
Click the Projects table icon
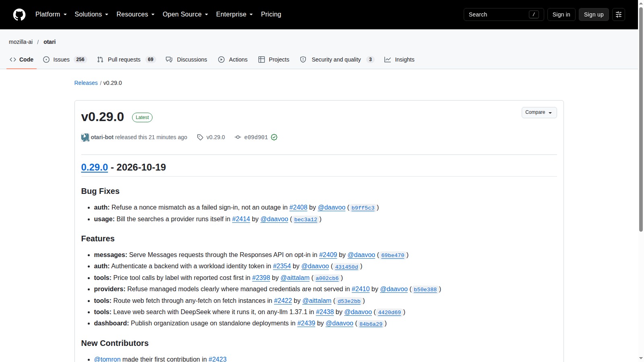coord(262,60)
